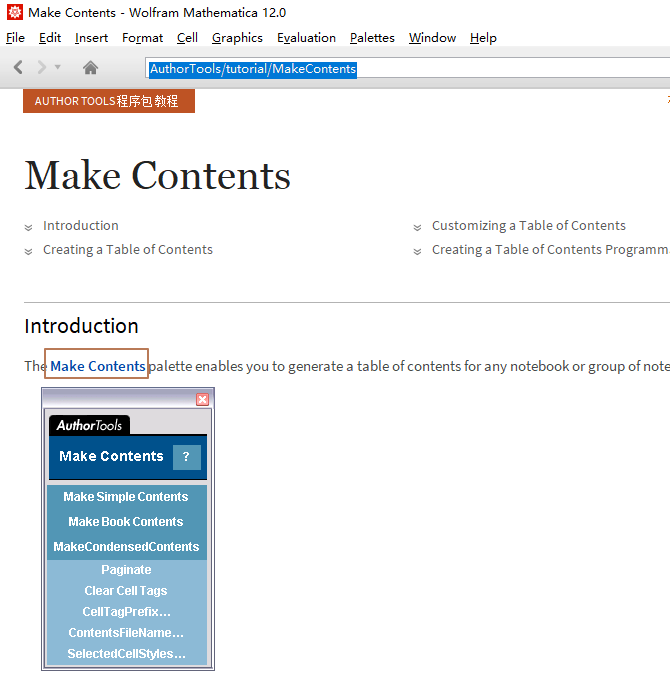Open the Format menu
This screenshot has width=670, height=687.
click(142, 38)
